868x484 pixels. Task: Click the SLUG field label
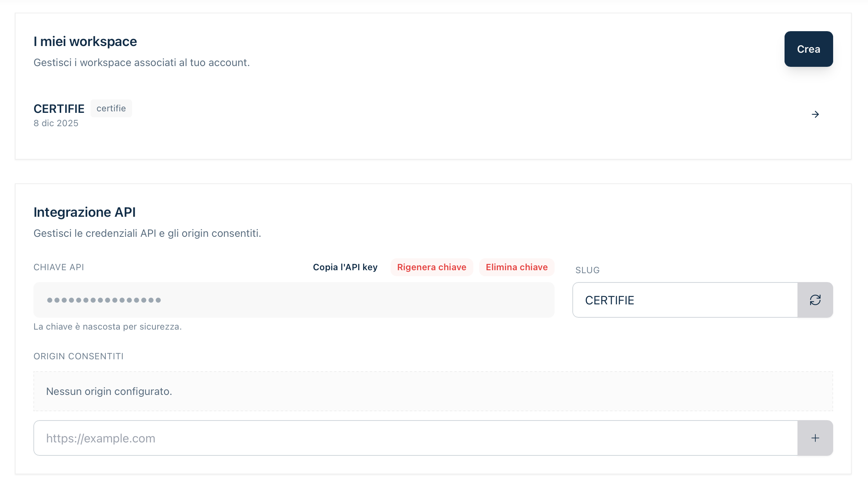587,270
